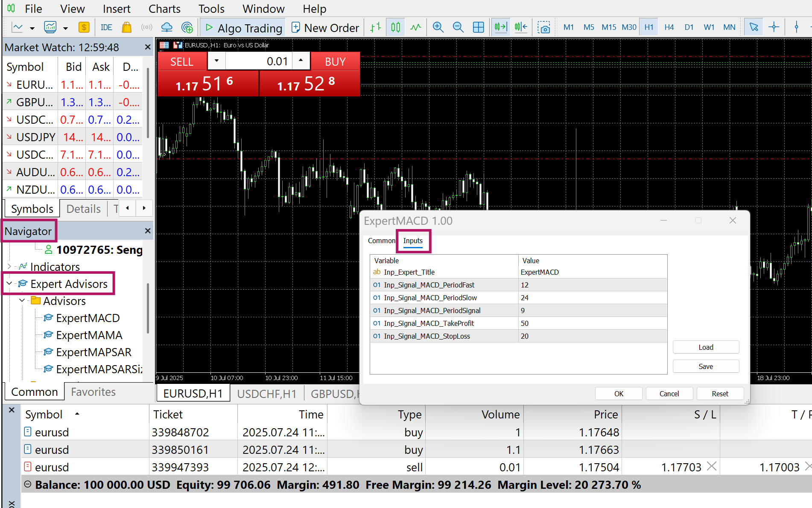Switch to the Common tab in ExpertMACD dialog
Screen dimensions: 812x508
coord(381,241)
